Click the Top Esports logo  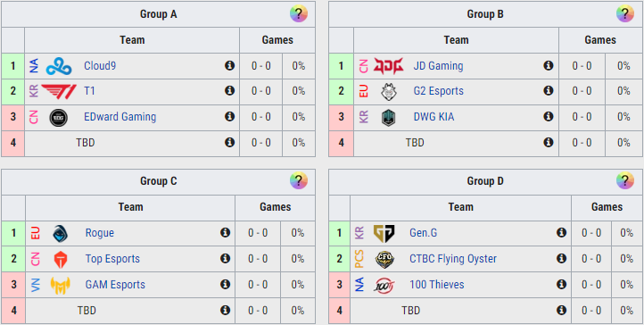[x=61, y=259]
